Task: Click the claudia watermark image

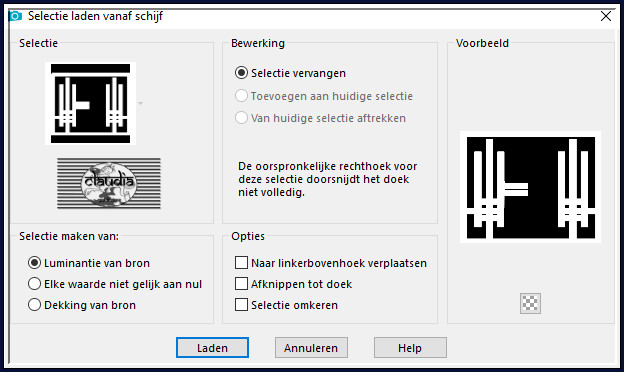Action: [x=109, y=183]
